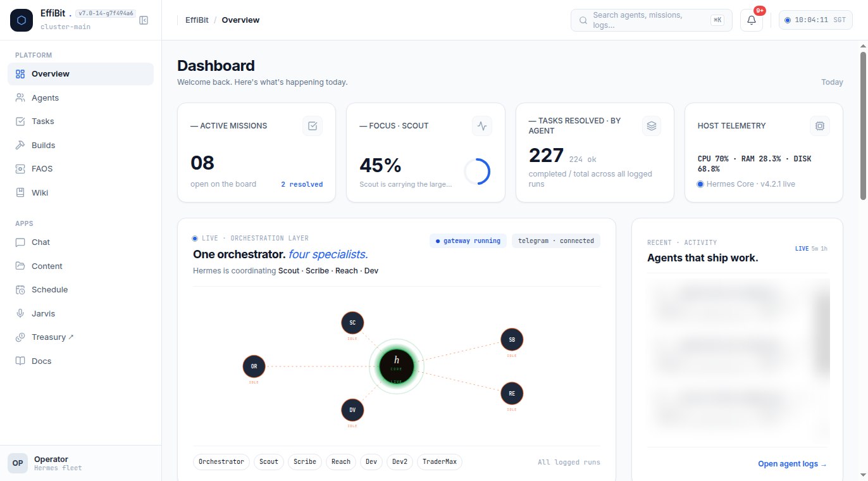
Task: Open the Overview page in sidebar
Action: (80, 74)
